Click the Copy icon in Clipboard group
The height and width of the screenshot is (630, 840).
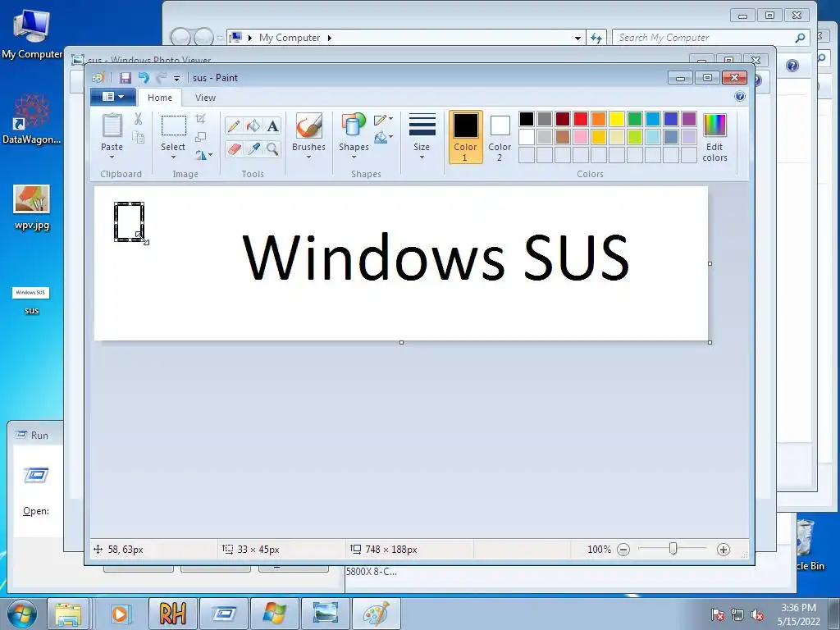point(138,137)
